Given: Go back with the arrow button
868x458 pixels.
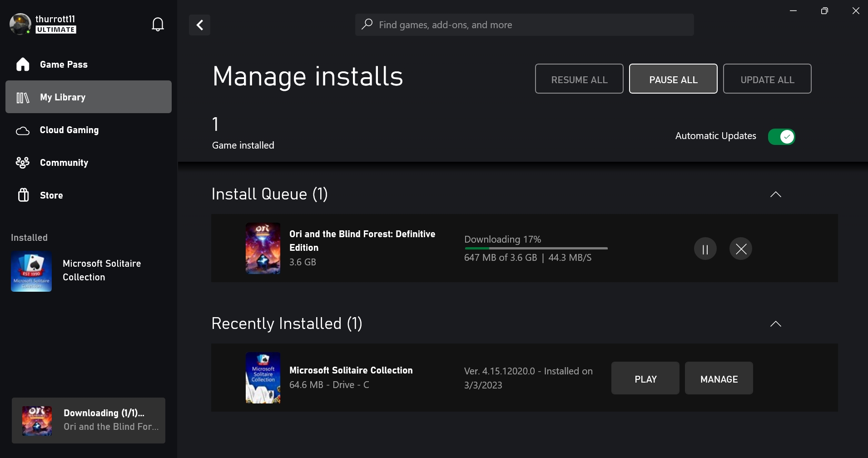Looking at the screenshot, I should pos(199,25).
